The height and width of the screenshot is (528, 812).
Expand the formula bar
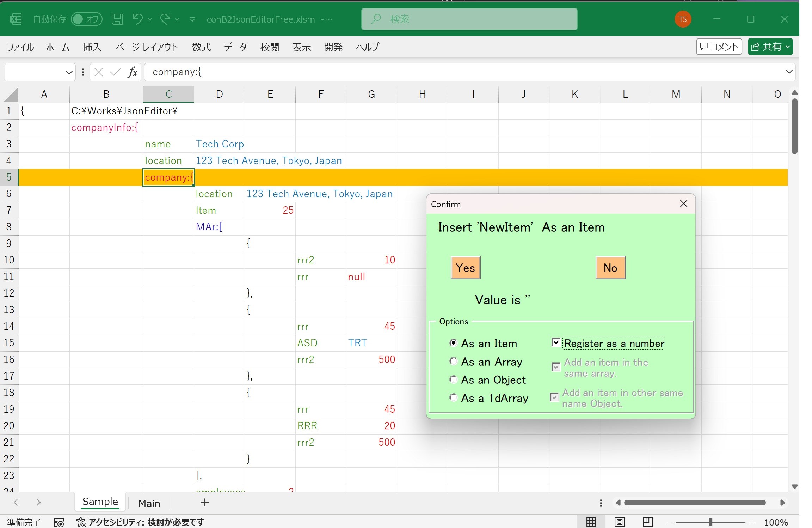[789, 72]
